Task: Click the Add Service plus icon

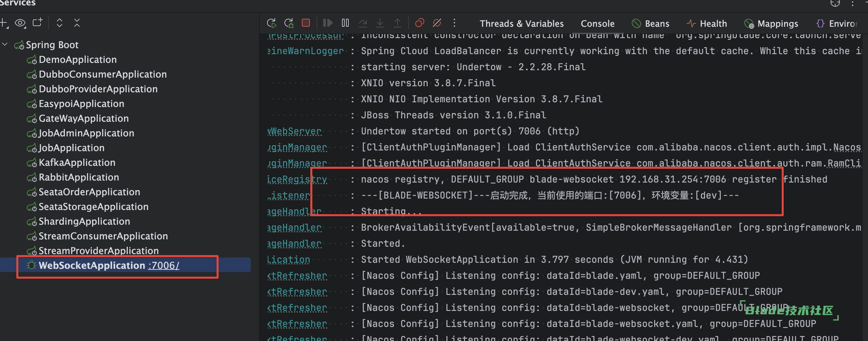Action: pyautogui.click(x=4, y=23)
